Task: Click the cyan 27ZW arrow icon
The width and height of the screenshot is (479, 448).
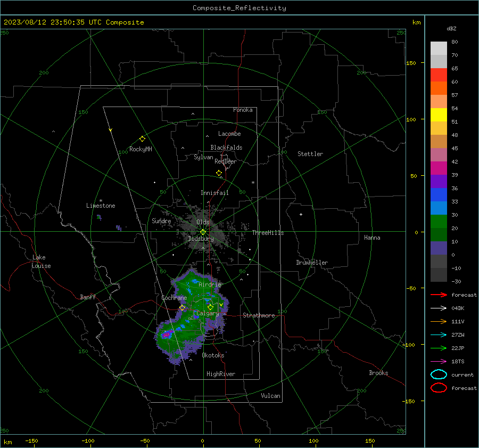Action: pyautogui.click(x=439, y=335)
